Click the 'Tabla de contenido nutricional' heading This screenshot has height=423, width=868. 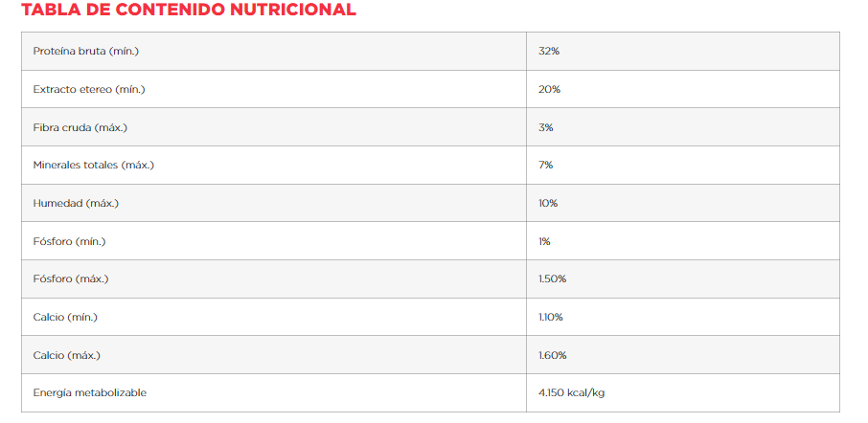tap(188, 10)
